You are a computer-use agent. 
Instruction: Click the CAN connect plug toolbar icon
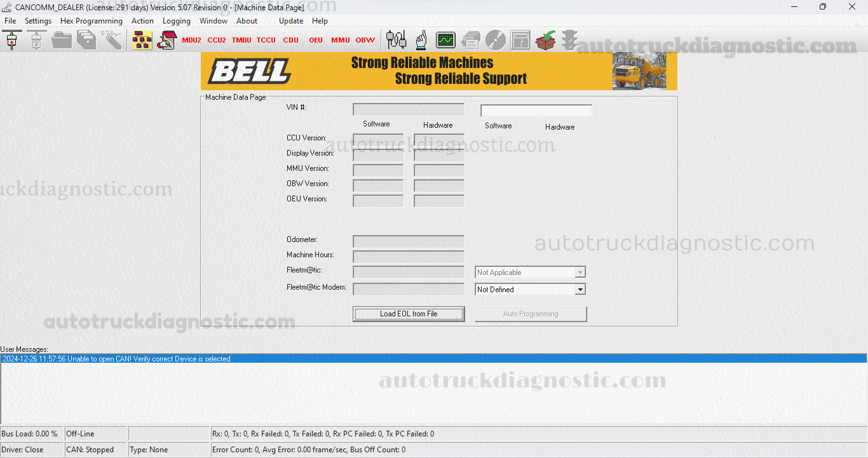(x=11, y=40)
